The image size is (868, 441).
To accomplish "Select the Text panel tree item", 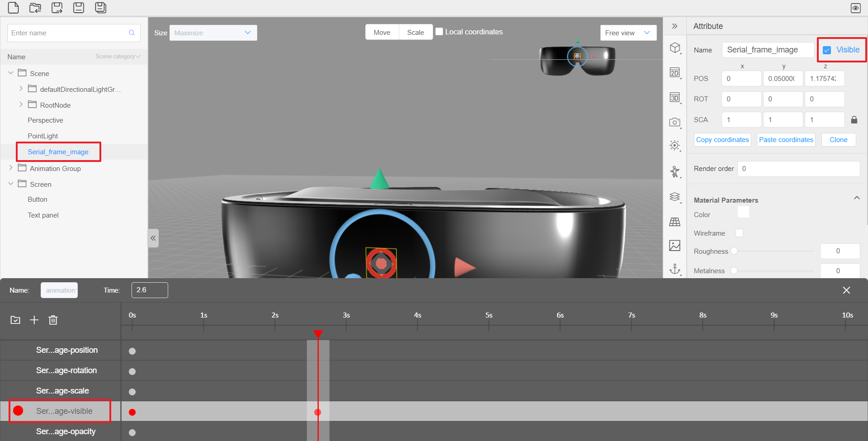I will 43,215.
